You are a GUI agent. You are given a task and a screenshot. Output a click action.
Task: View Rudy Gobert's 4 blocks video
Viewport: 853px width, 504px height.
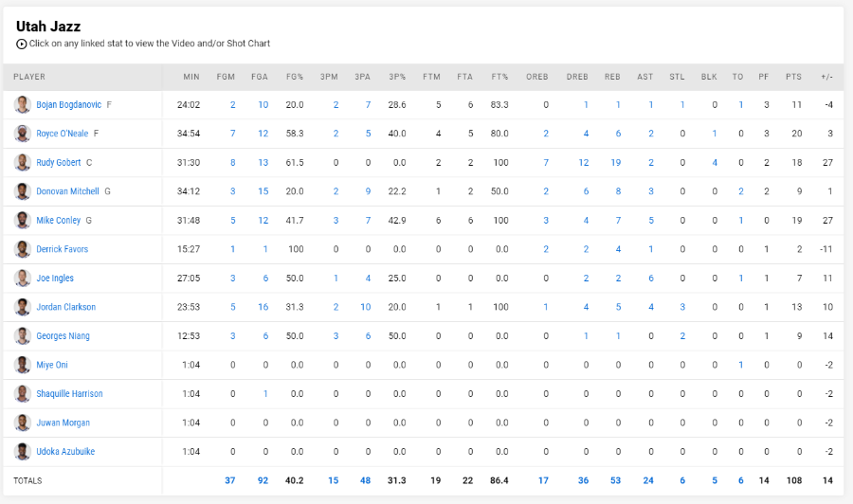[715, 163]
